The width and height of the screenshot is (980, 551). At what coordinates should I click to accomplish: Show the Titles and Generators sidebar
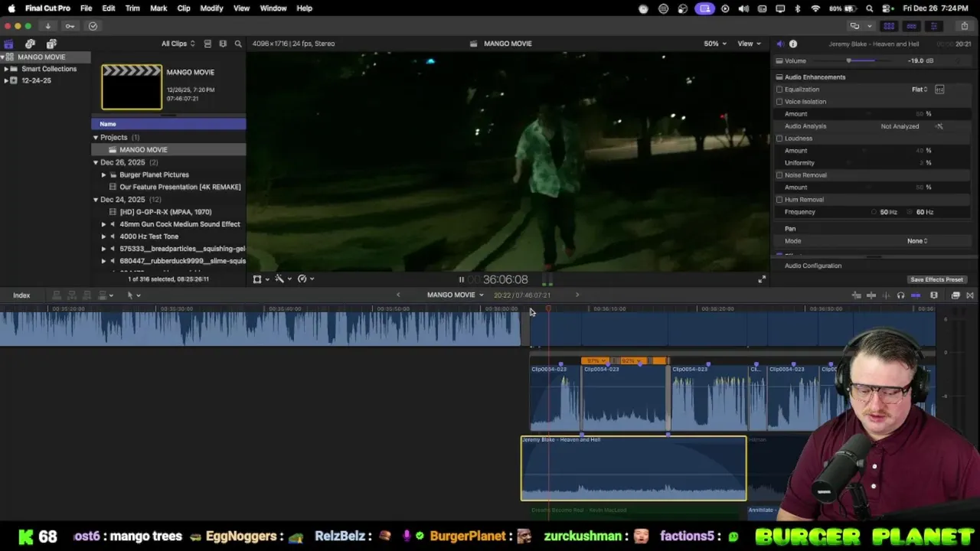pyautogui.click(x=51, y=44)
